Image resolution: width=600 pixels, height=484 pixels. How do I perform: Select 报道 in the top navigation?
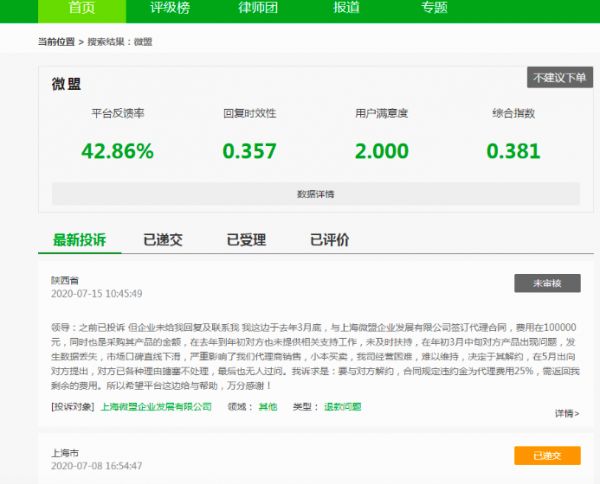coord(346,8)
